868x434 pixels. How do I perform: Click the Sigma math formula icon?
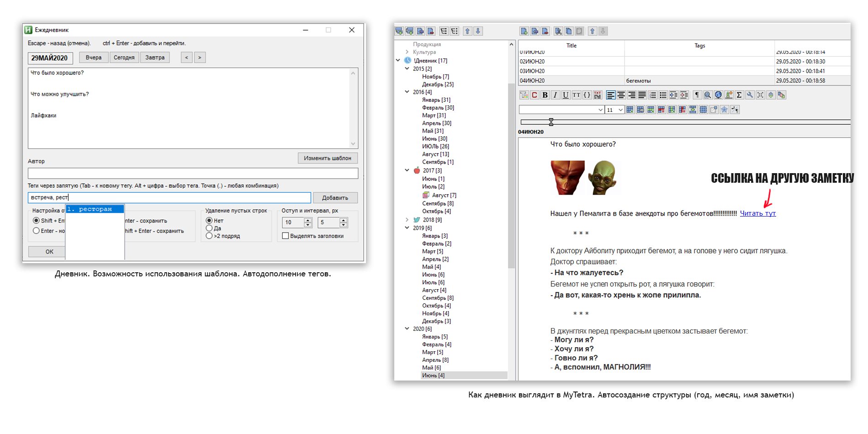pos(739,95)
